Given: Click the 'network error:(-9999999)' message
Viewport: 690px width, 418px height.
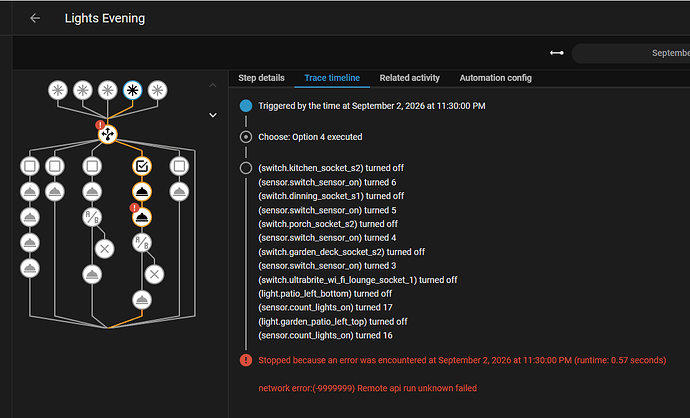Looking at the screenshot, I should click(367, 388).
